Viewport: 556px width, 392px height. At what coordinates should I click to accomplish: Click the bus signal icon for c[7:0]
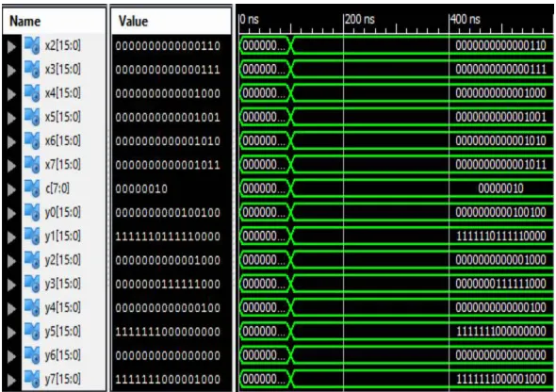pyautogui.click(x=32, y=188)
